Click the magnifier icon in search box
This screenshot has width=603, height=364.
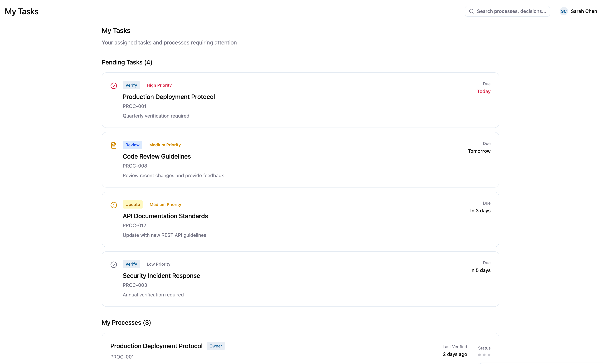pyautogui.click(x=471, y=11)
